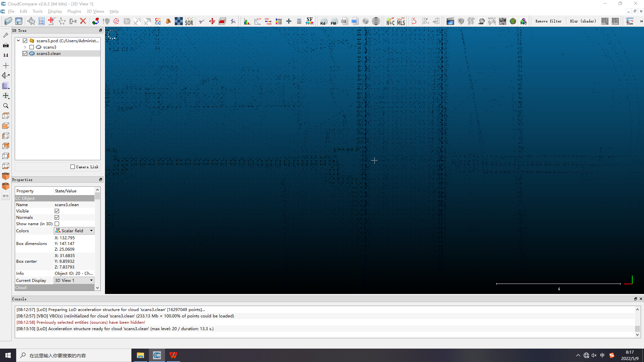Click the SOR outlier removal tool
644x362 pixels.
coord(189,21)
